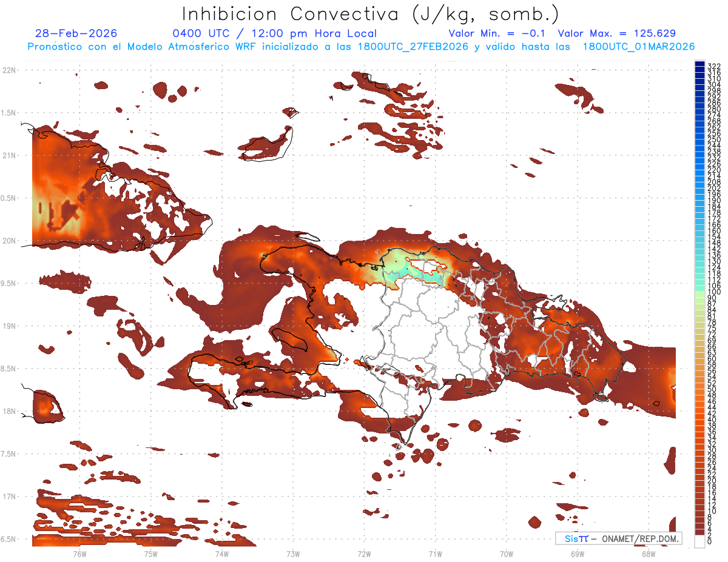This screenshot has width=728, height=562.
Task: Click the "8.5N" latitude label
Action: tap(8, 369)
